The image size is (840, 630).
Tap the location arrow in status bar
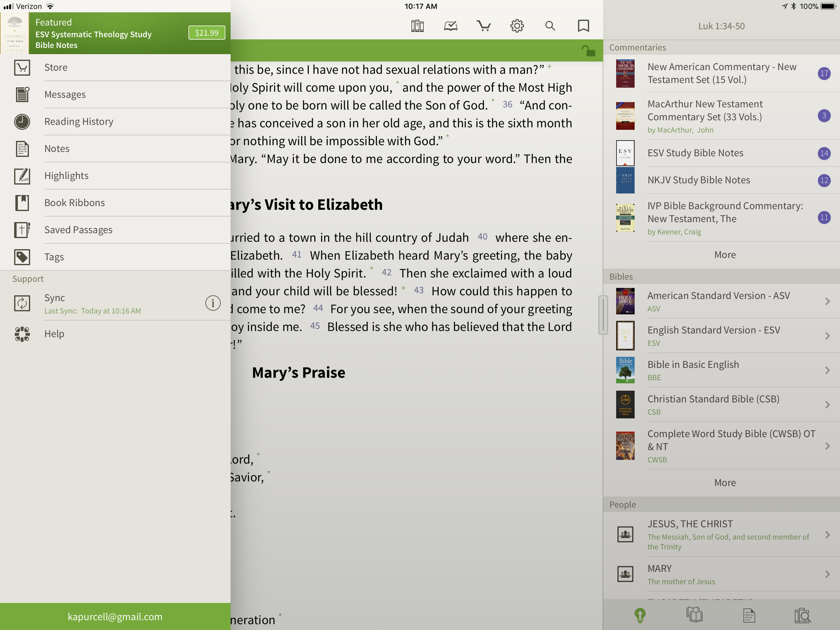pyautogui.click(x=784, y=6)
